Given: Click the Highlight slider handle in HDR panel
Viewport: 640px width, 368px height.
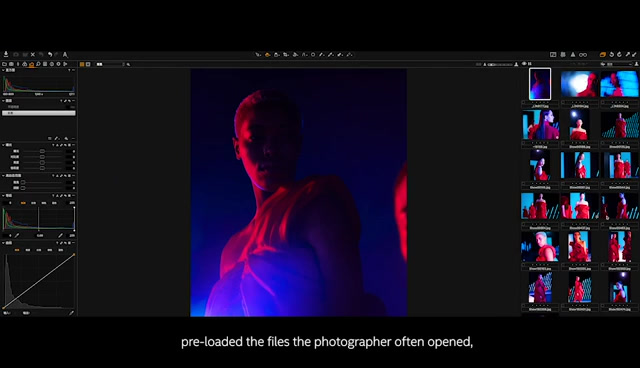Looking at the screenshot, I should [x=23, y=182].
